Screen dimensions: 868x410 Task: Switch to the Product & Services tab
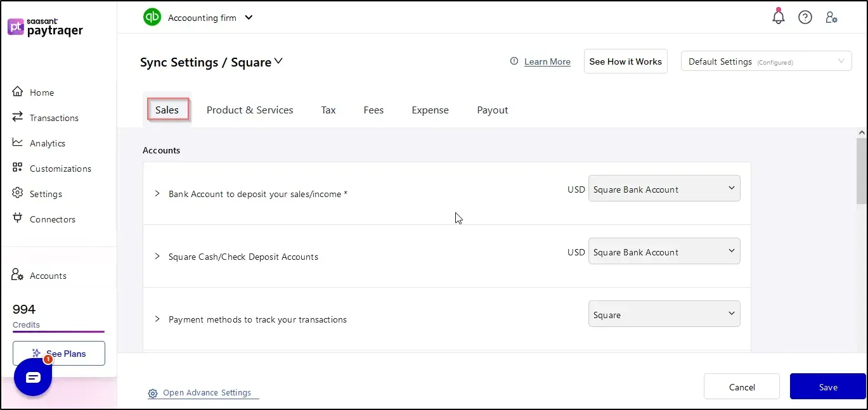coord(250,110)
